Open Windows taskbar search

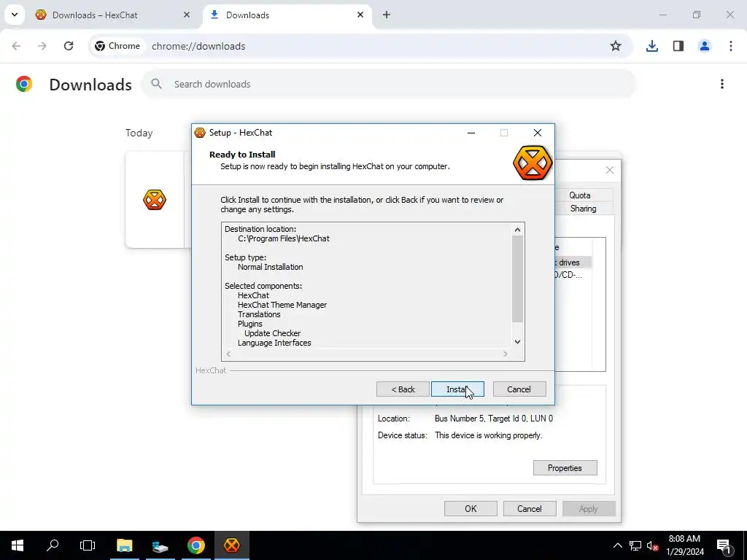click(x=53, y=545)
